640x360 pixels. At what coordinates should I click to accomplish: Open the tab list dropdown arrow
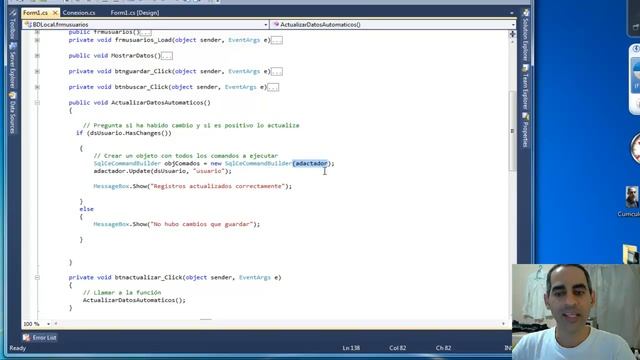512,13
